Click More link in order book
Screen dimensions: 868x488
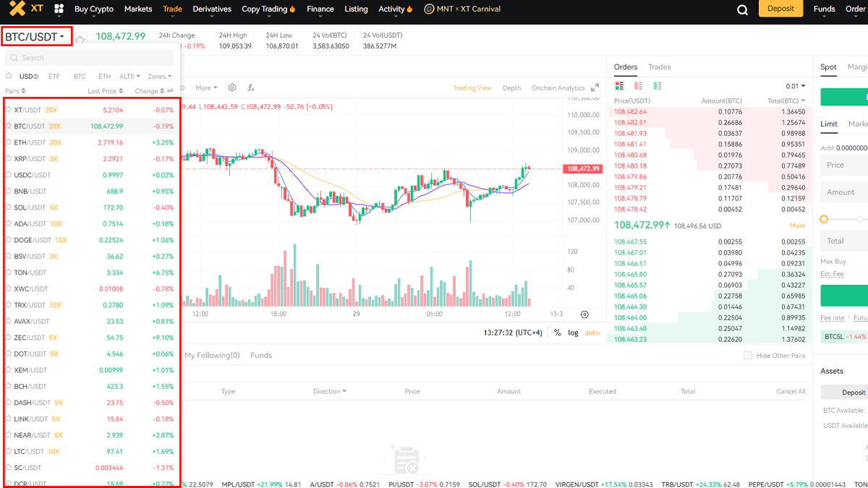[x=797, y=226]
